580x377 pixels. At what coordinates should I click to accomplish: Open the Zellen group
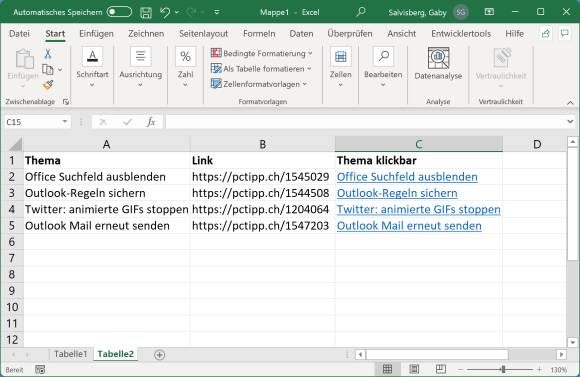pos(340,68)
